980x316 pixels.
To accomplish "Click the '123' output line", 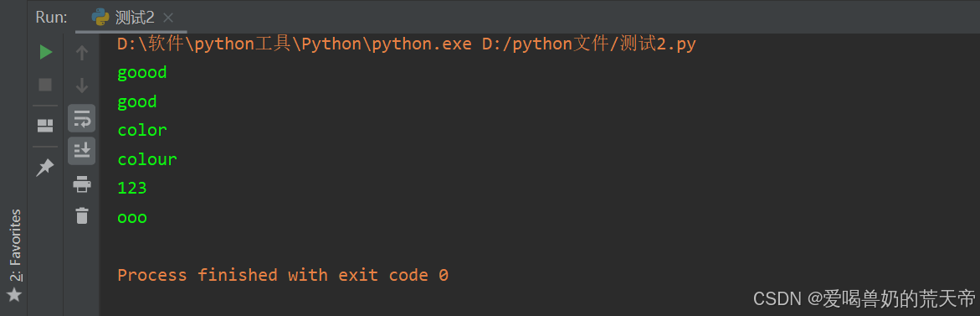I will (132, 188).
